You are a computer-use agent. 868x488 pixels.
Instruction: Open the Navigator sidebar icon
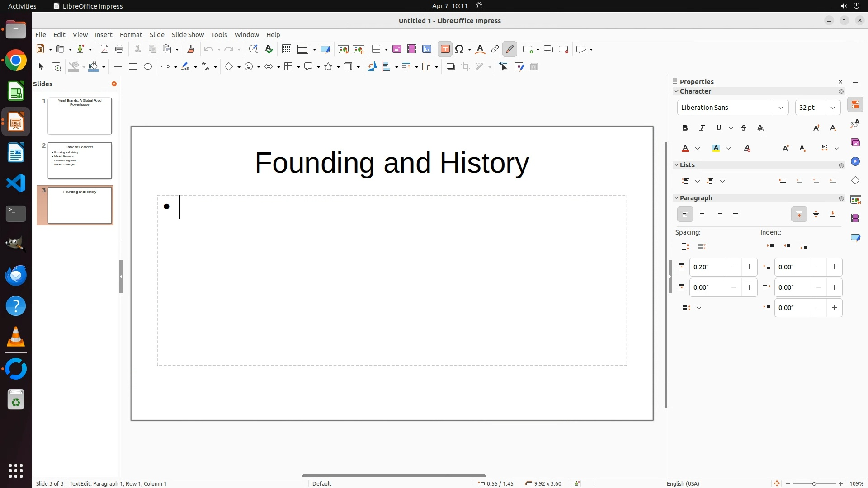click(x=855, y=162)
